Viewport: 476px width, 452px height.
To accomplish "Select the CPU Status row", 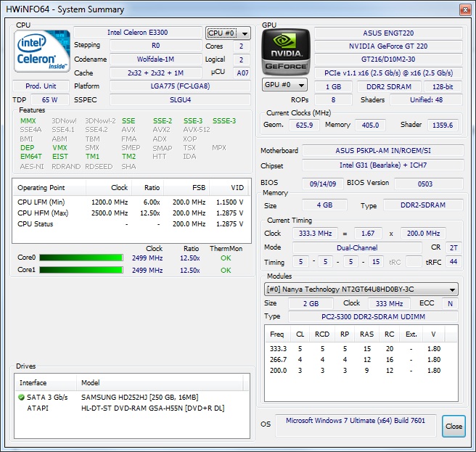I will point(131,224).
